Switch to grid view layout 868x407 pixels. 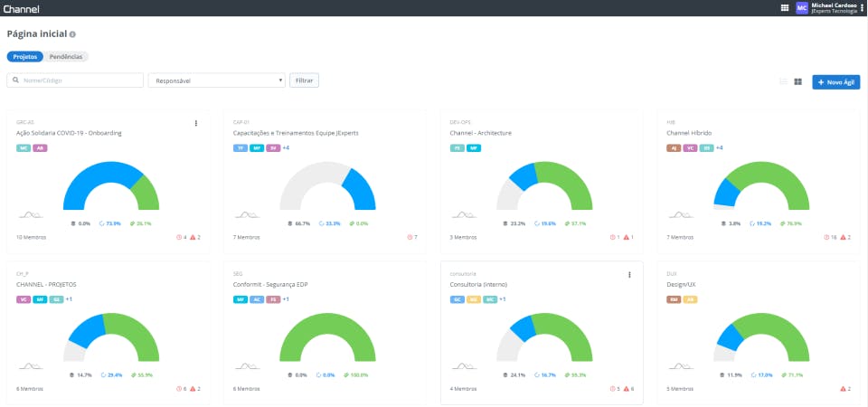tap(797, 81)
